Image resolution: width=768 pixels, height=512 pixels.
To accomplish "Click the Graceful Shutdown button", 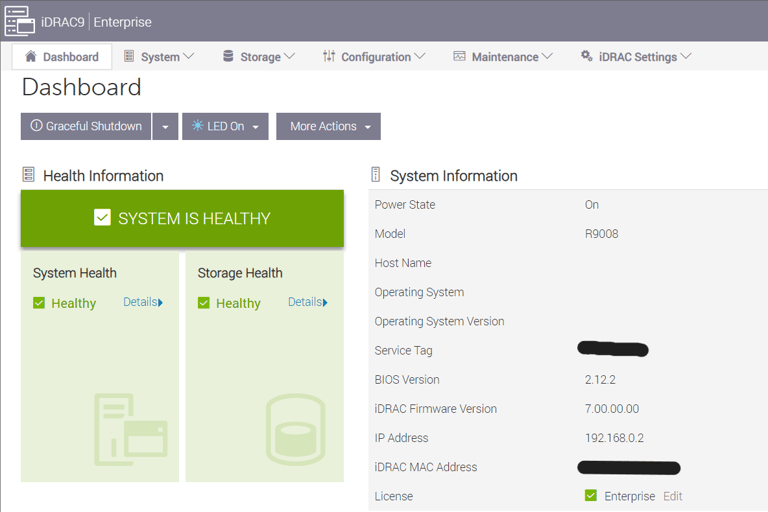I will click(86, 126).
